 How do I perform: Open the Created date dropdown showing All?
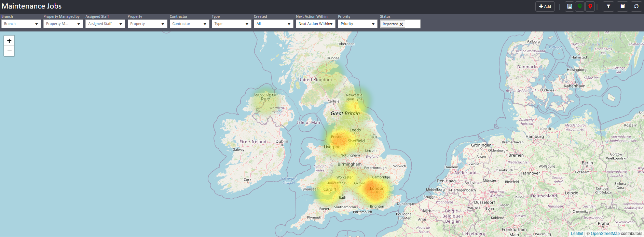tap(273, 24)
